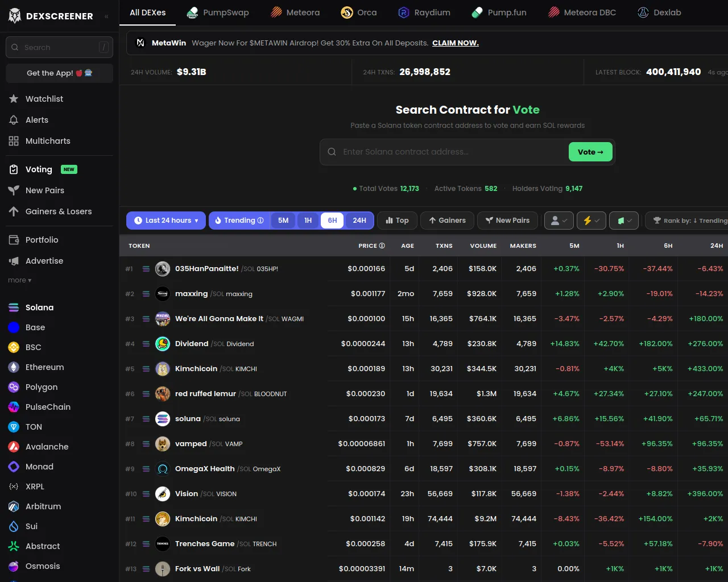Click the Gainers filter button in toolbar
Viewport: 728px width, 582px height.
pos(447,221)
